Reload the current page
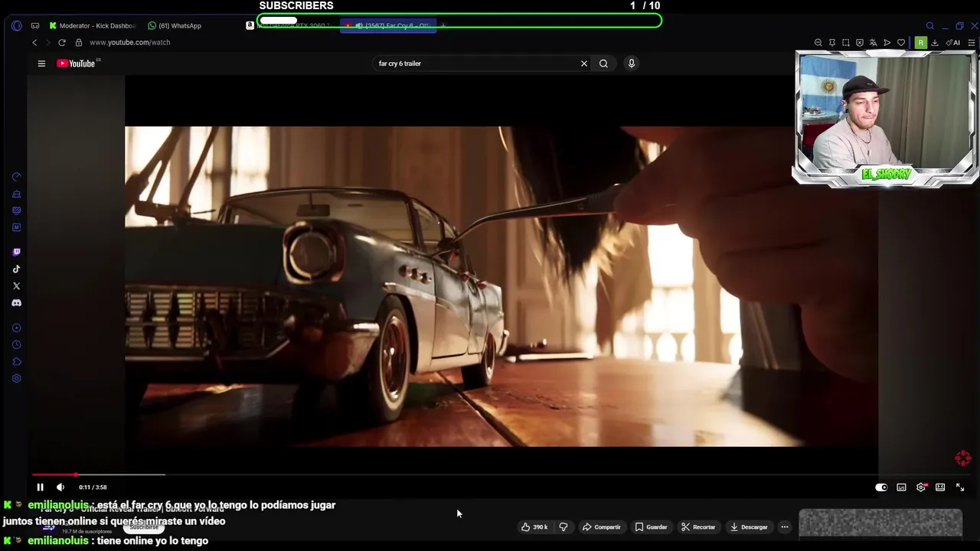980x551 pixels. click(x=62, y=42)
